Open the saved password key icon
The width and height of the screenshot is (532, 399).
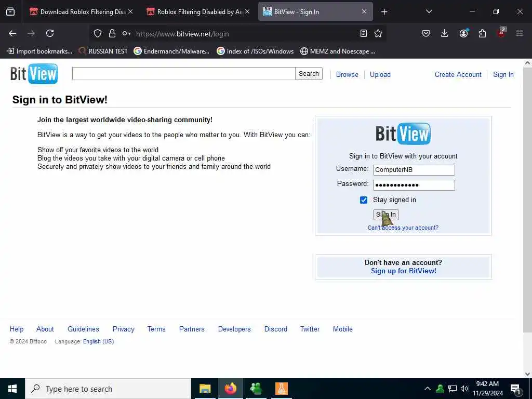click(x=127, y=33)
